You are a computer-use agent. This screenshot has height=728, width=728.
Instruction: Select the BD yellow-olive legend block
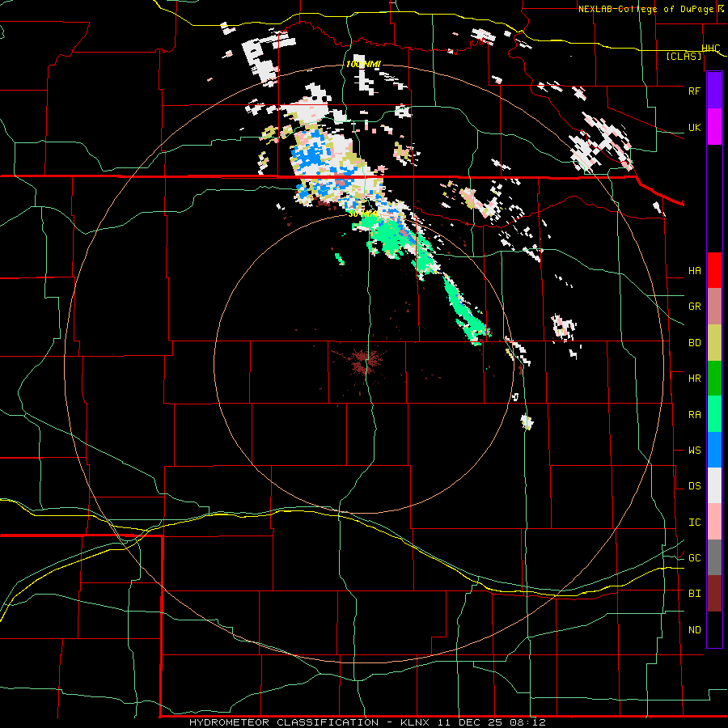coord(714,343)
